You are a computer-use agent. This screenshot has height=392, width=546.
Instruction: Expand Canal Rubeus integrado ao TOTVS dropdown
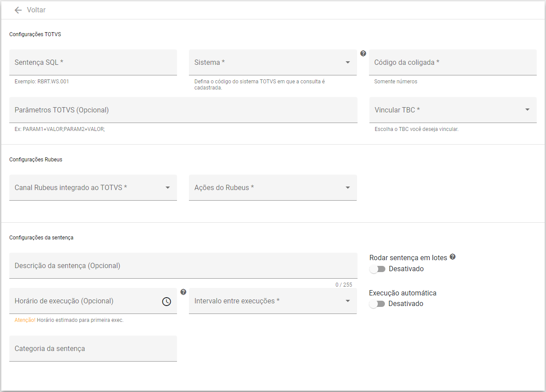coord(93,187)
